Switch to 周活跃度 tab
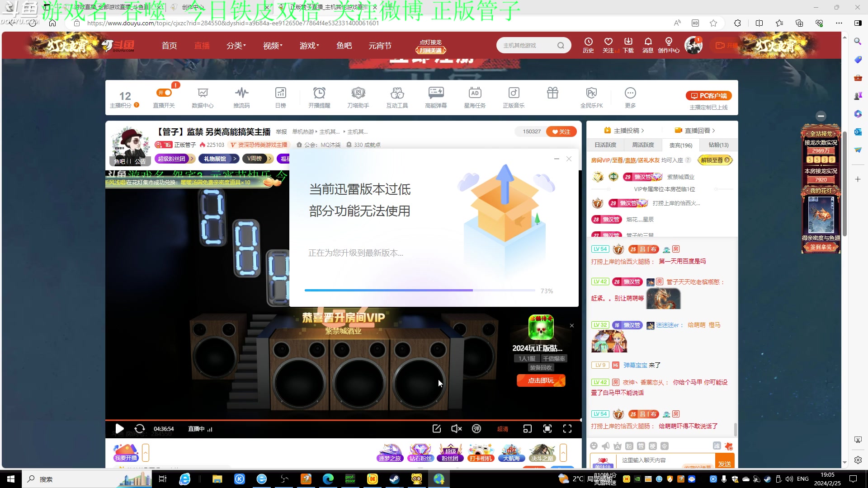The image size is (868, 488). point(643,145)
